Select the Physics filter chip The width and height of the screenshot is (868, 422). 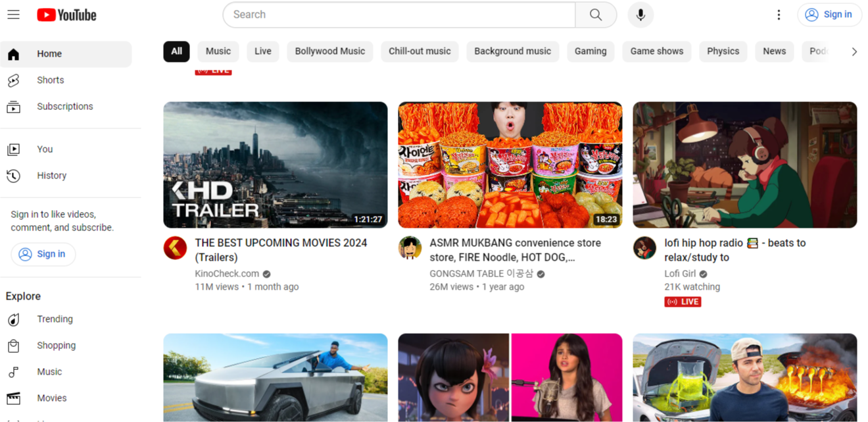(723, 51)
